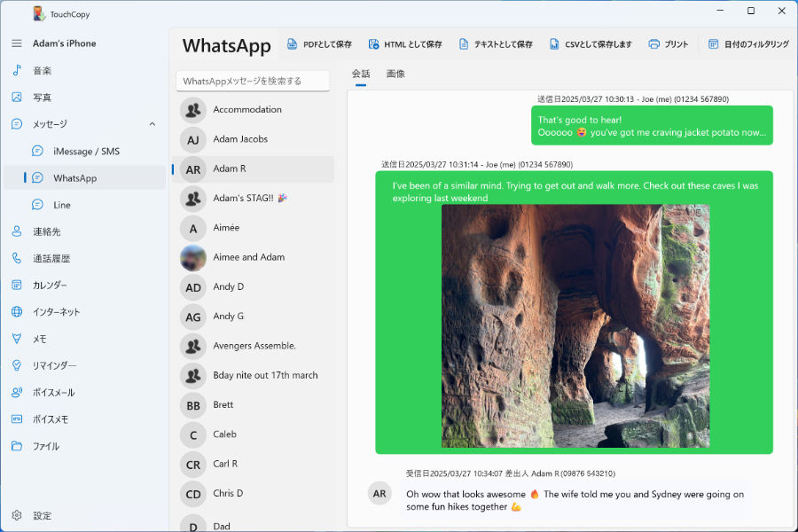Open the Brett conversation
The image size is (798, 532).
[254, 404]
